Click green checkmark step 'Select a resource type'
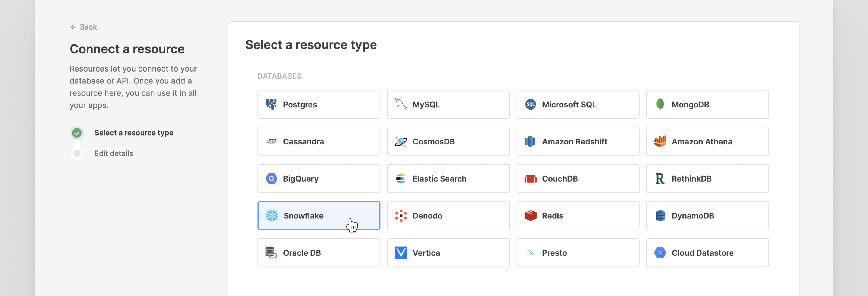868x296 pixels. [x=77, y=133]
